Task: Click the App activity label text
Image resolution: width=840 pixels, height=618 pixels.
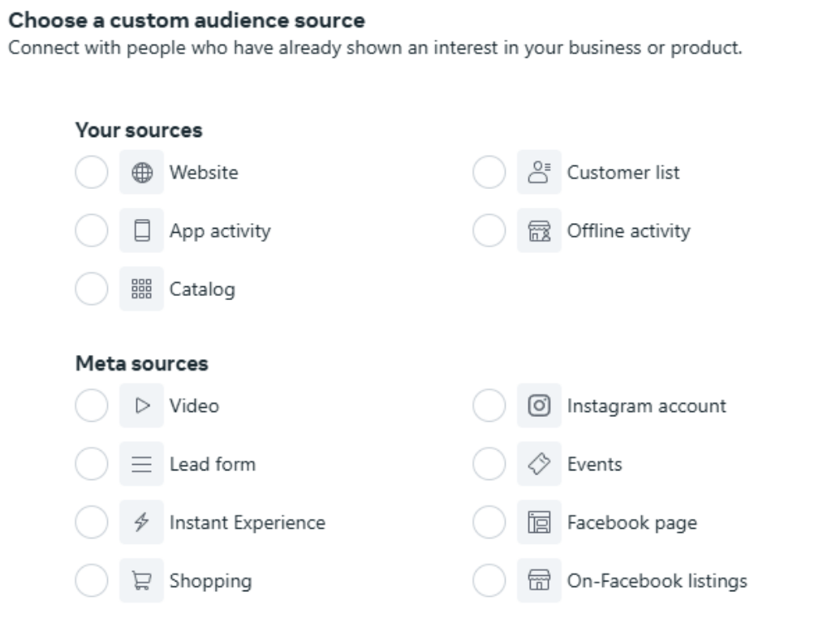Action: 220,231
